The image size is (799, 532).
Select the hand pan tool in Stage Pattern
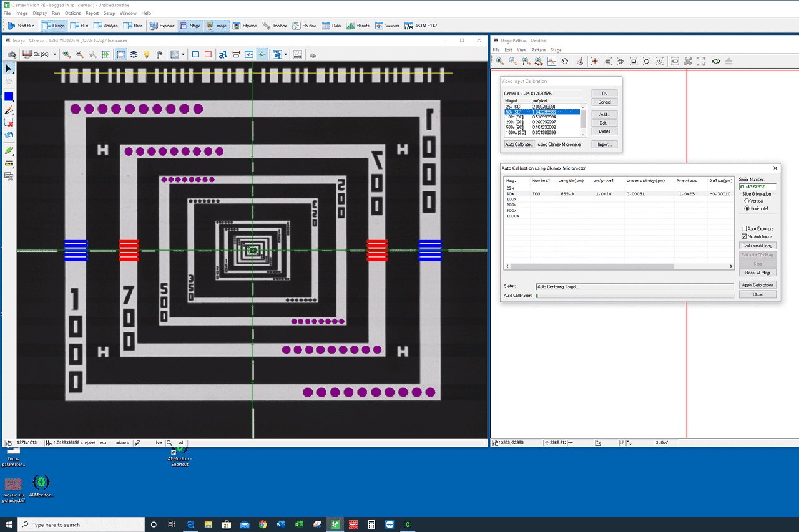coord(565,61)
